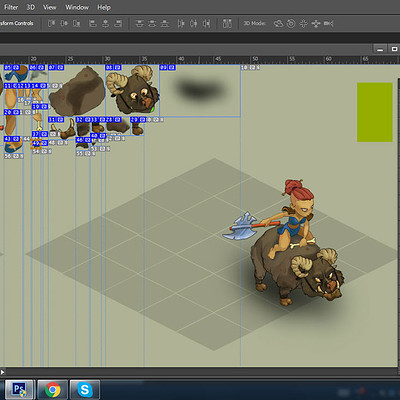This screenshot has width=400, height=400.
Task: Click the Align left edges icon
Action: 93,23
